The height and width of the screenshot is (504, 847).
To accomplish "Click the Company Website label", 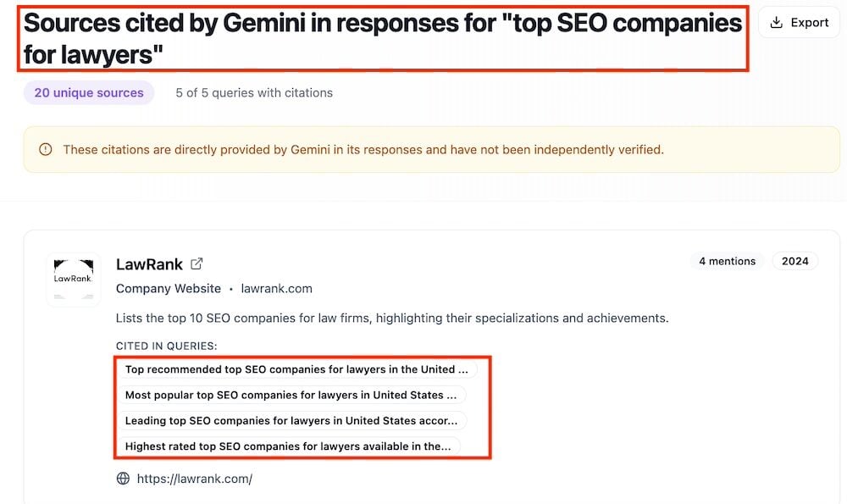I will click(169, 289).
